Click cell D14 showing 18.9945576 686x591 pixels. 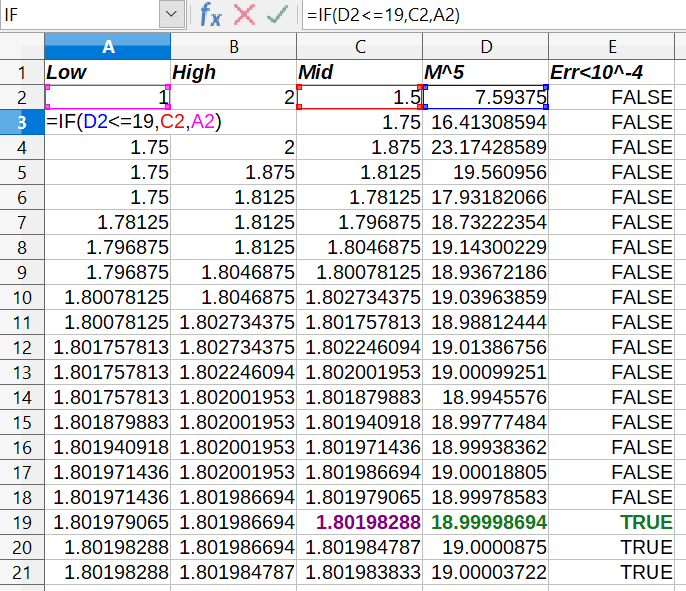[486, 397]
